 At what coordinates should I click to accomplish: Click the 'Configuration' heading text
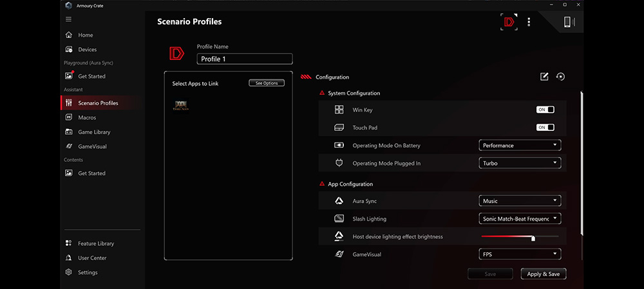[x=332, y=77]
